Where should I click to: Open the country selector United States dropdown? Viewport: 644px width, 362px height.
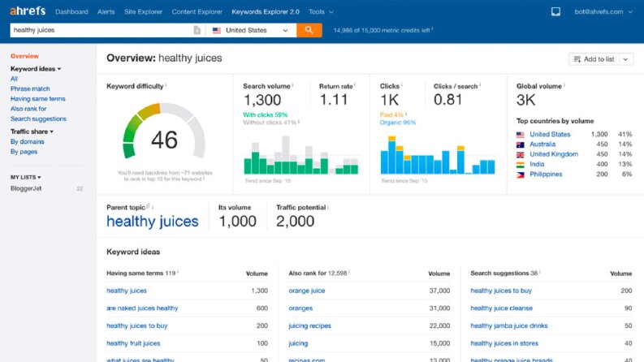coord(251,30)
